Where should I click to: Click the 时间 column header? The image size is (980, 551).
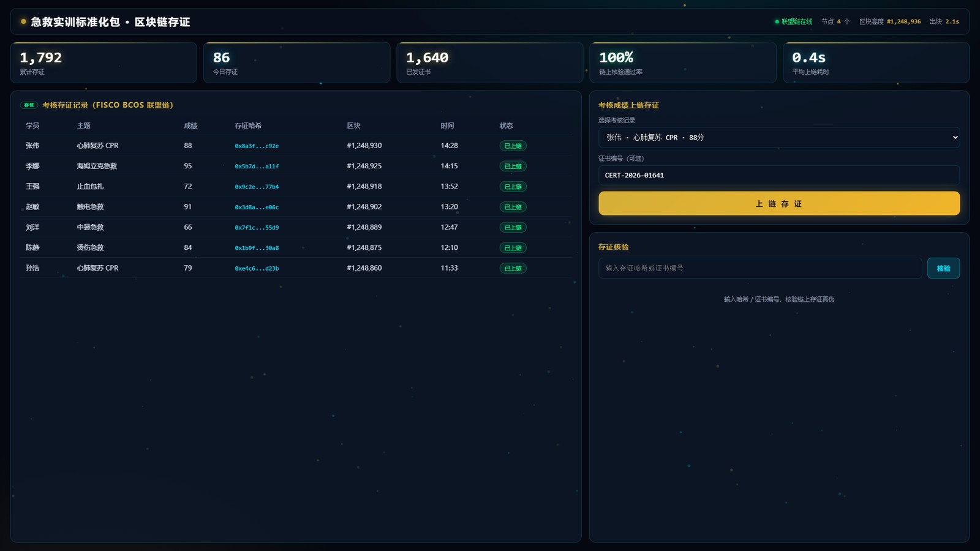tap(447, 126)
